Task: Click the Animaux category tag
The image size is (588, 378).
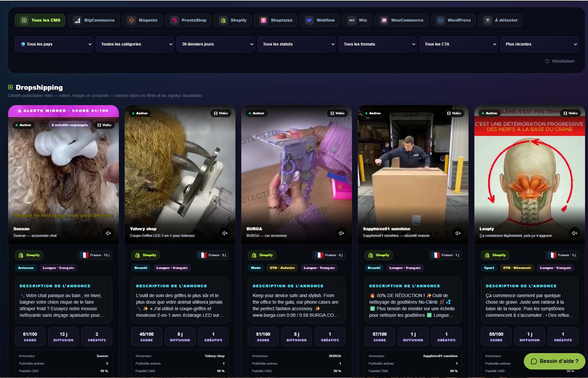Action: pos(26,268)
